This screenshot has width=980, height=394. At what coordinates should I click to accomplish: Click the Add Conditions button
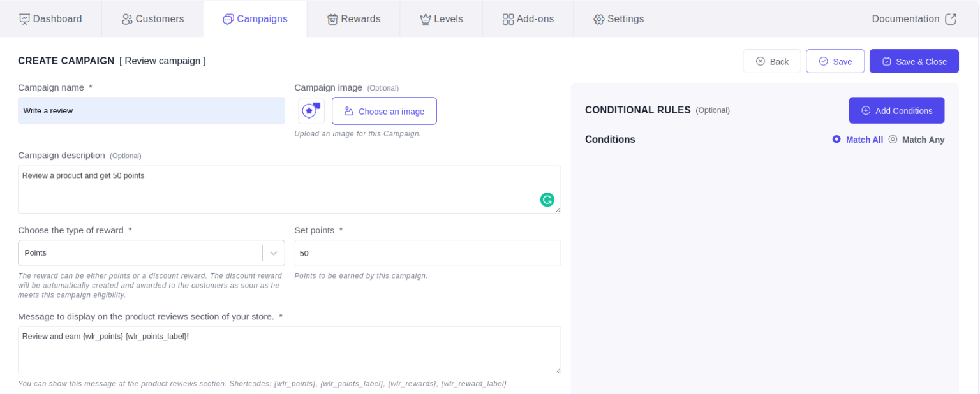click(x=896, y=111)
